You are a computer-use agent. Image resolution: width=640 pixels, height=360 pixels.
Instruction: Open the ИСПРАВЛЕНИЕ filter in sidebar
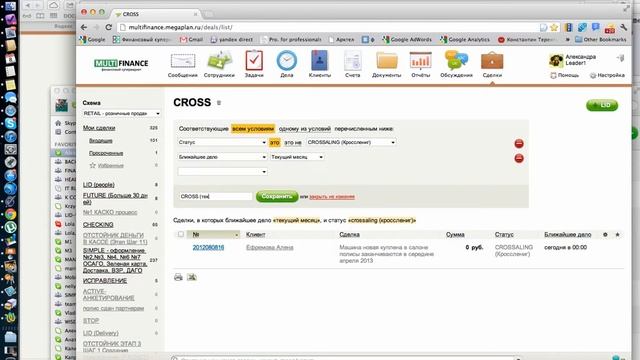[105, 281]
